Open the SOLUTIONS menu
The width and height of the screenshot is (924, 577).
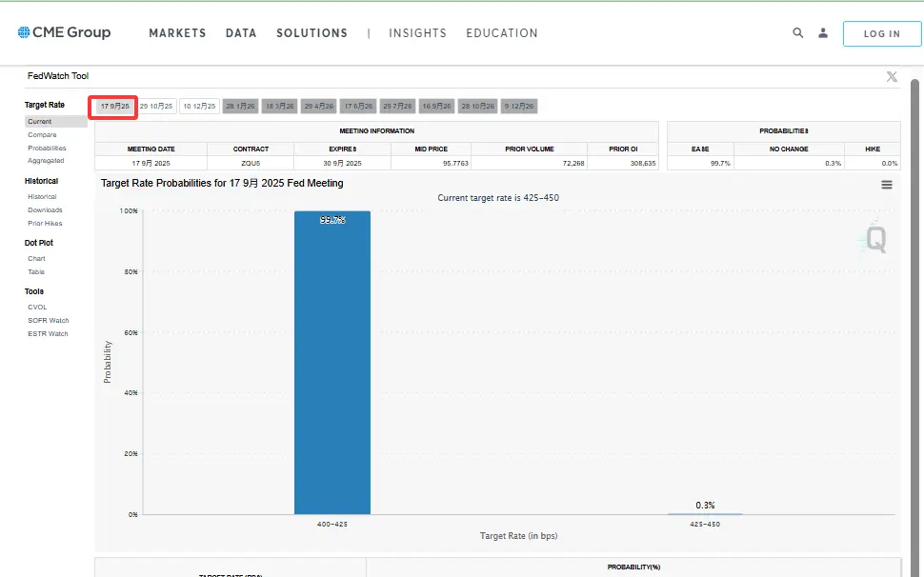coord(311,33)
